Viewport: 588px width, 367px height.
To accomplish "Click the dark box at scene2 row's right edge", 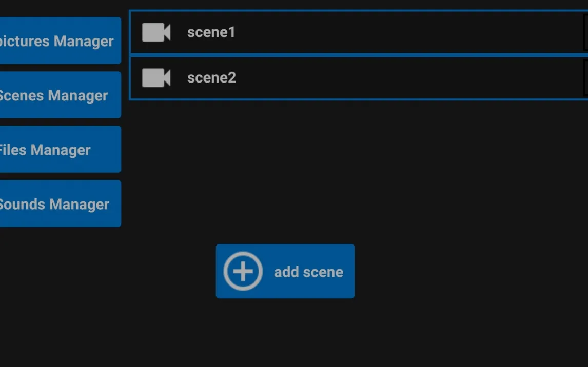I will pos(585,78).
